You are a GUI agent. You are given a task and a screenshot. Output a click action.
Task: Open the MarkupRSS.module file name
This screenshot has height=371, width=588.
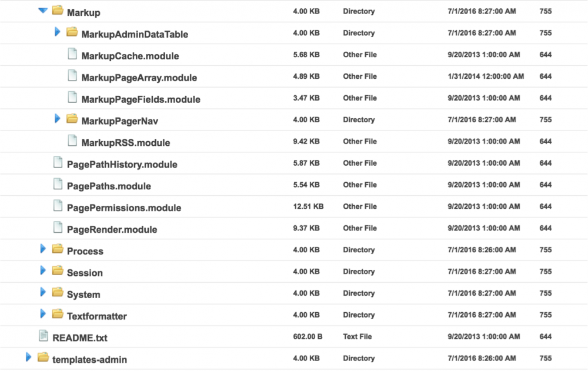(x=125, y=143)
